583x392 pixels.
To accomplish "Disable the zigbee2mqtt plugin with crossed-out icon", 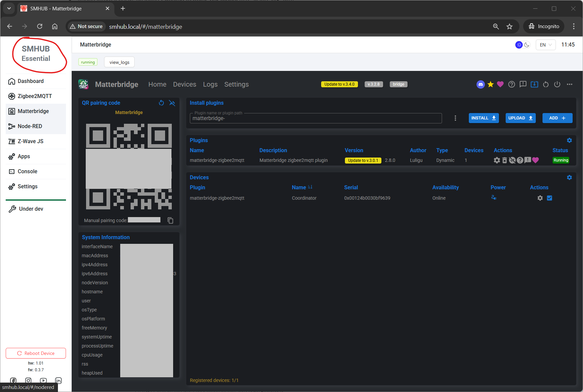I will [x=512, y=161].
